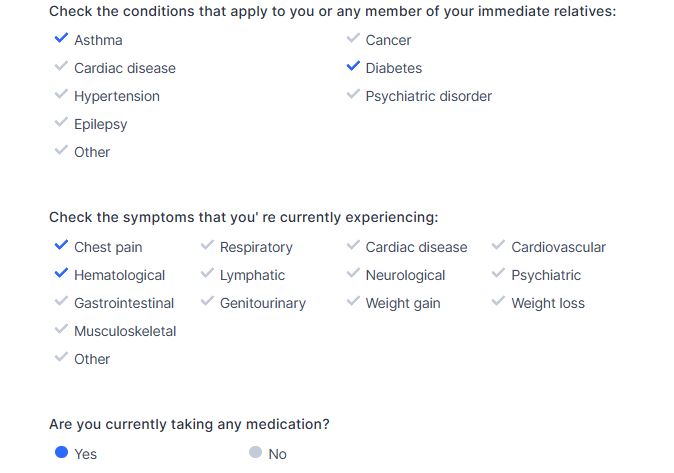The image size is (674, 473).
Task: Select Psychiatric disorder condition
Action: (x=353, y=96)
